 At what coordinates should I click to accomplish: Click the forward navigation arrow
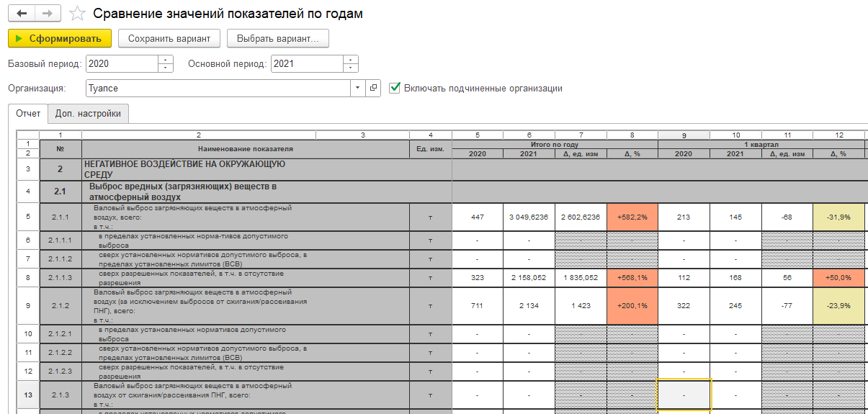coord(48,14)
